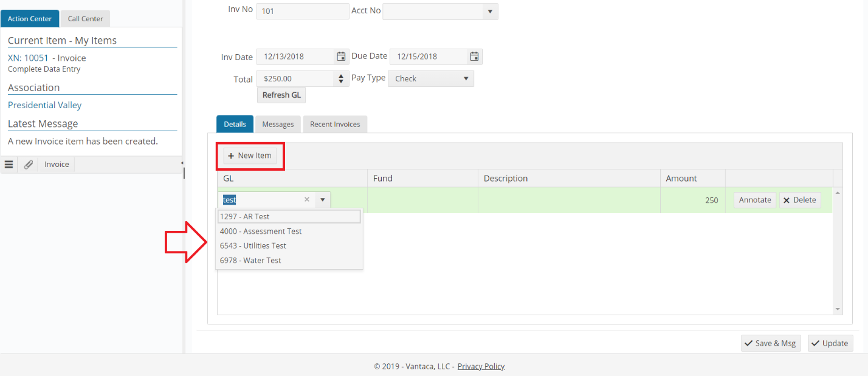Clear the GL field with the × icon
Viewport: 868px width, 376px height.
pyautogui.click(x=307, y=199)
